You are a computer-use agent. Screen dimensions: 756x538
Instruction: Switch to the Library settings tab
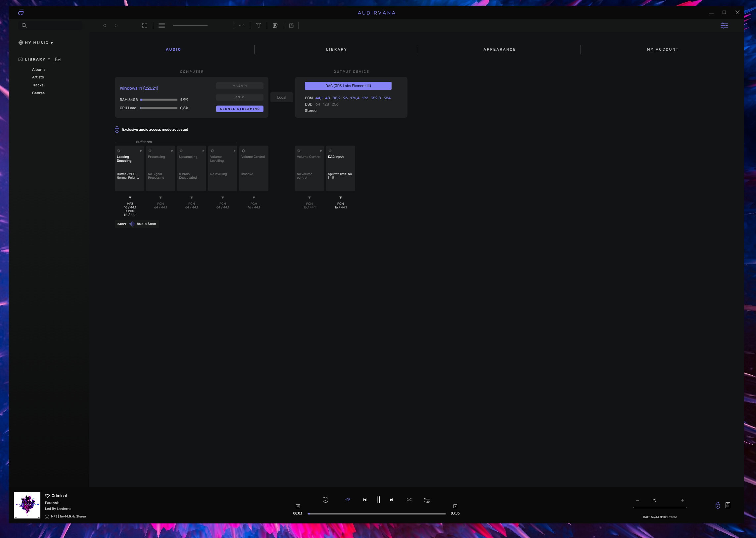(x=336, y=49)
